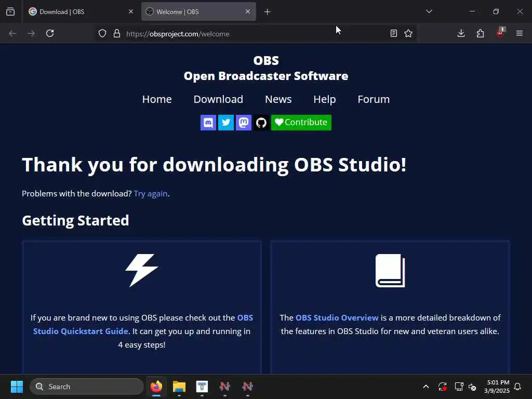
Task: Toggle reader view icon
Action: (x=394, y=33)
